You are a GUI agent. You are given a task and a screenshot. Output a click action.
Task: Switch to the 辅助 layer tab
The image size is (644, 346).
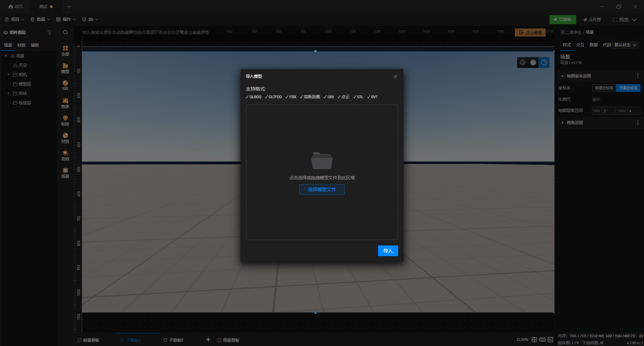coord(35,45)
